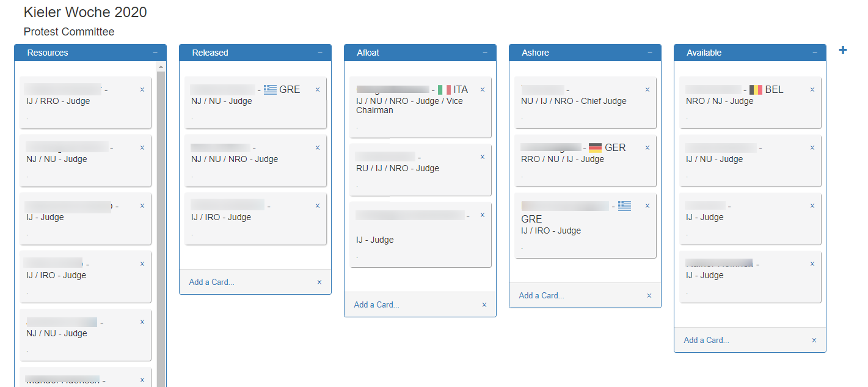Remove the IJ / IRO - Judge card in Released
868x387 pixels.
(x=318, y=205)
